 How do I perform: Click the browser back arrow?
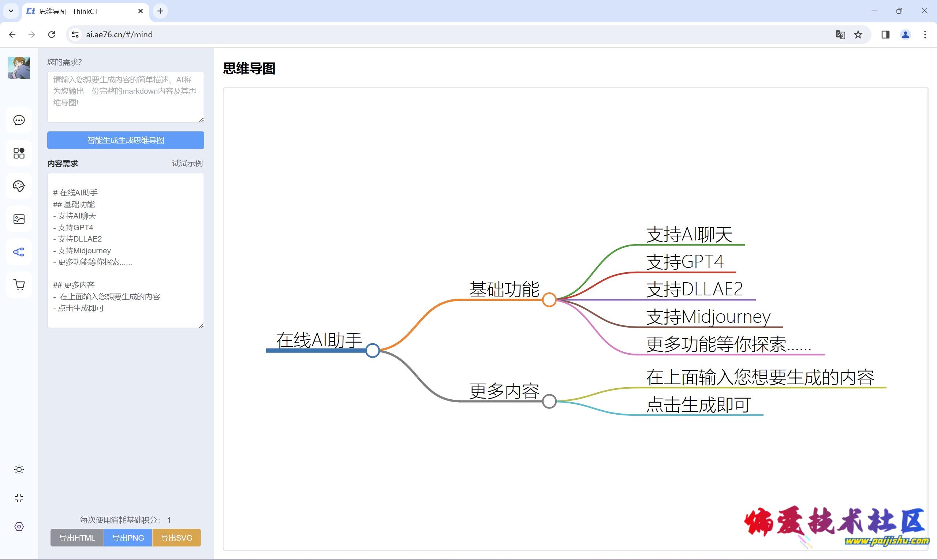click(x=12, y=34)
